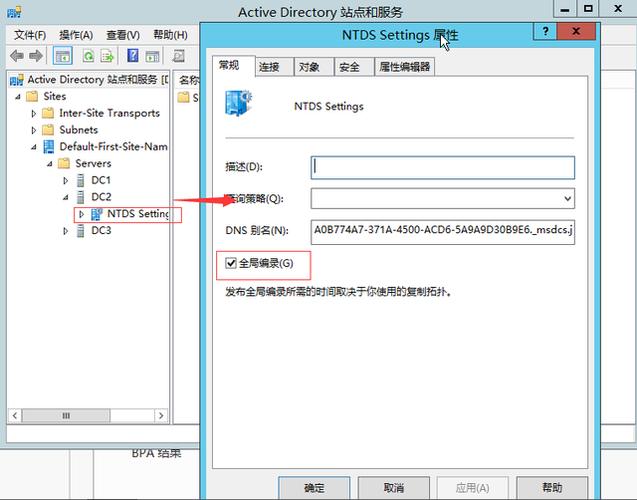Click the 帮助 button in the dialog
Image resolution: width=637 pixels, height=500 pixels.
point(552,487)
